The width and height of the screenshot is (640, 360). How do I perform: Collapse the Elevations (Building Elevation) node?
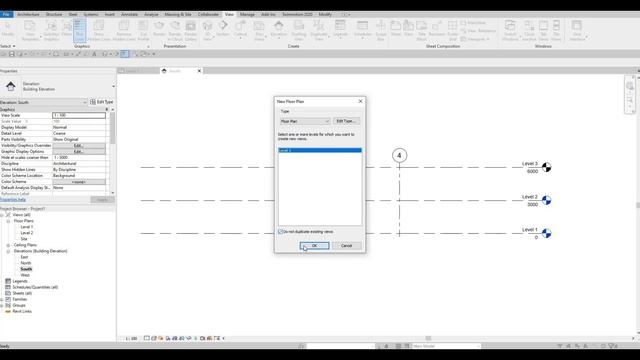(x=8, y=251)
